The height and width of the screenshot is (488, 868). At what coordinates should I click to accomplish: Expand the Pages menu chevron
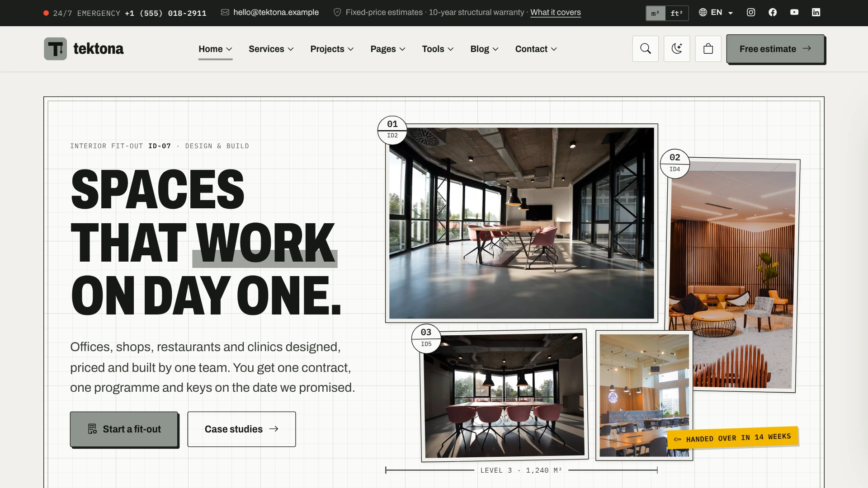point(402,49)
